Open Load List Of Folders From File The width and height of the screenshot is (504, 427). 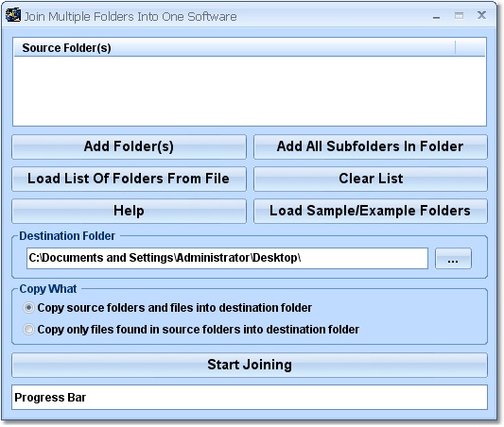[129, 179]
